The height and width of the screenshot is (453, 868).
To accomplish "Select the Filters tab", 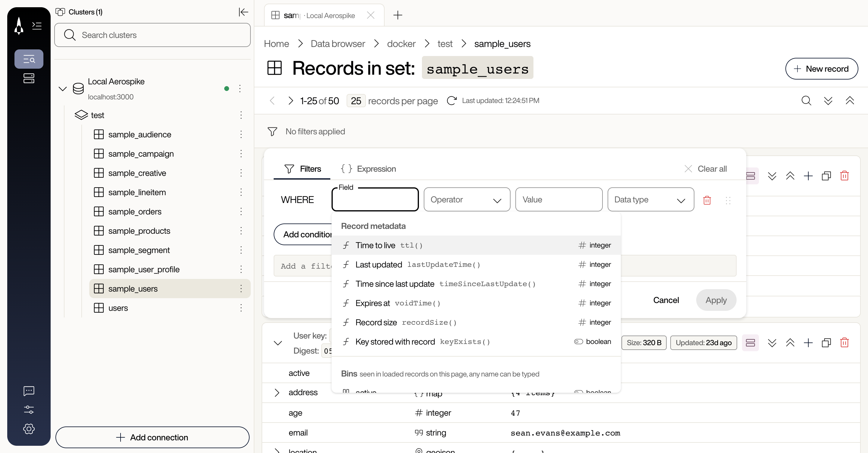I will pos(303,169).
